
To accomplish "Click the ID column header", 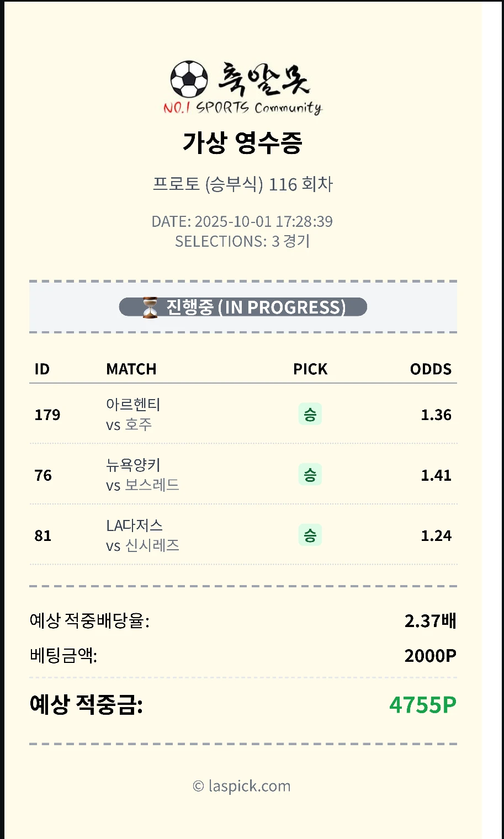I will 42,369.
